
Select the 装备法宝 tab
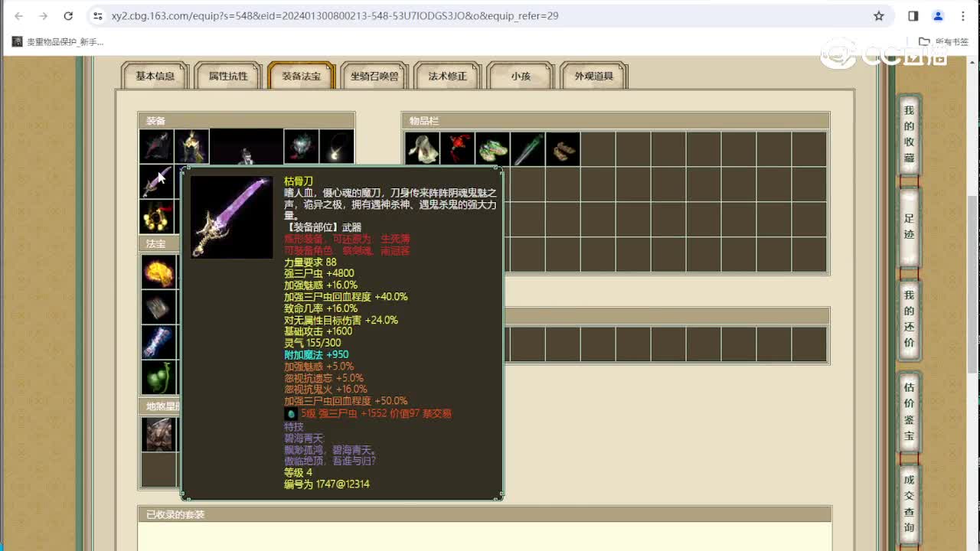pos(301,76)
